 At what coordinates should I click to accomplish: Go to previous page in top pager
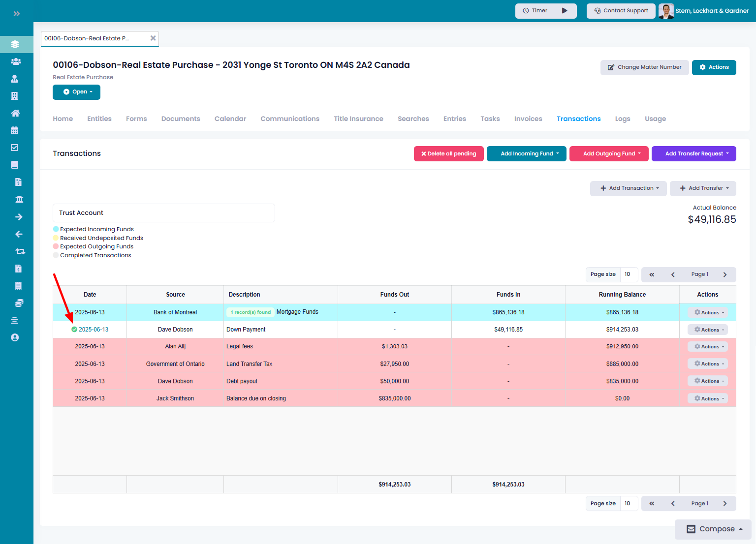[x=673, y=274]
